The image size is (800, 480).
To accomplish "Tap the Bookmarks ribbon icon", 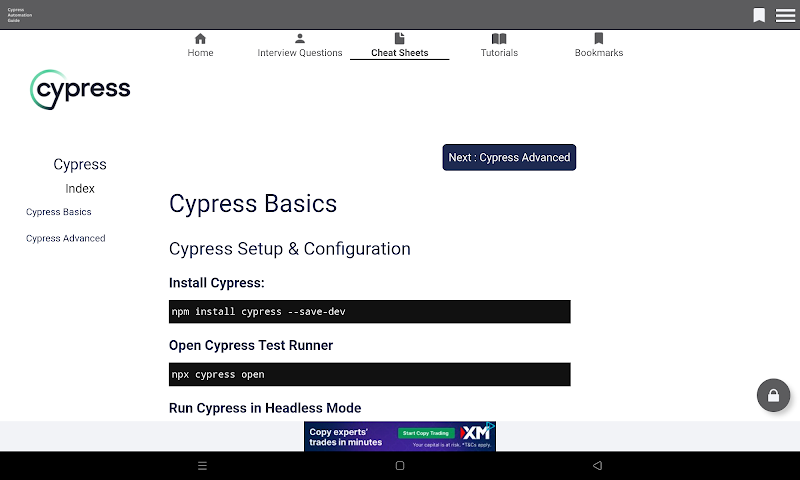I will [x=599, y=38].
